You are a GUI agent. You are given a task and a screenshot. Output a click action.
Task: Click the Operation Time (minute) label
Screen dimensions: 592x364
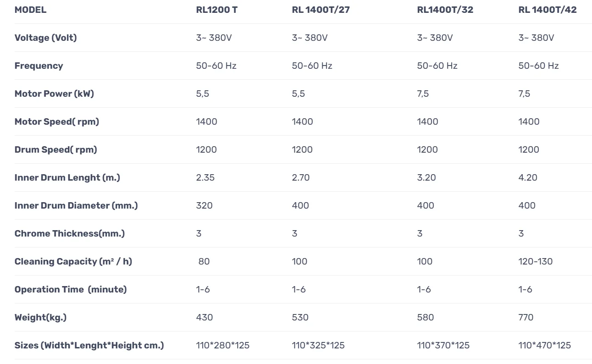[x=71, y=289]
